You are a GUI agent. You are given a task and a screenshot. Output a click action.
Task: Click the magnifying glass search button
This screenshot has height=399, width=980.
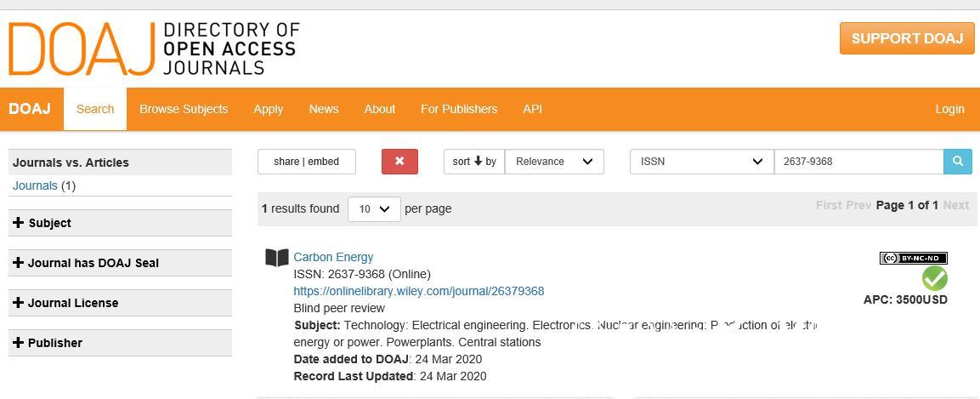coord(958,162)
